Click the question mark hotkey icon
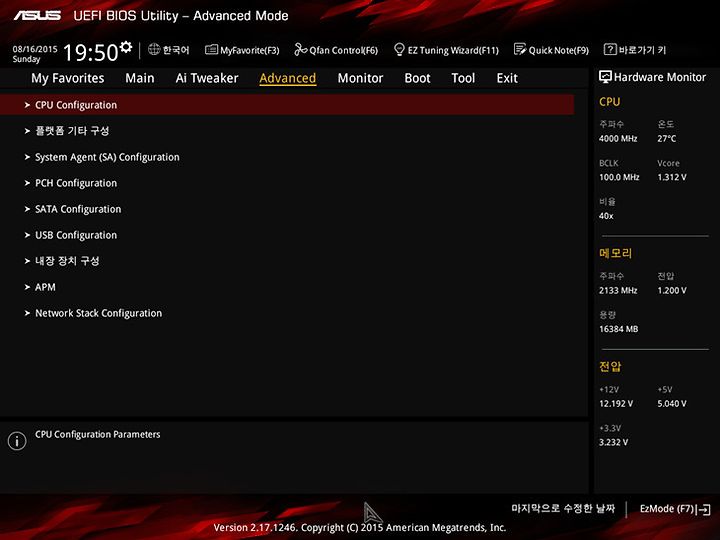 point(609,49)
